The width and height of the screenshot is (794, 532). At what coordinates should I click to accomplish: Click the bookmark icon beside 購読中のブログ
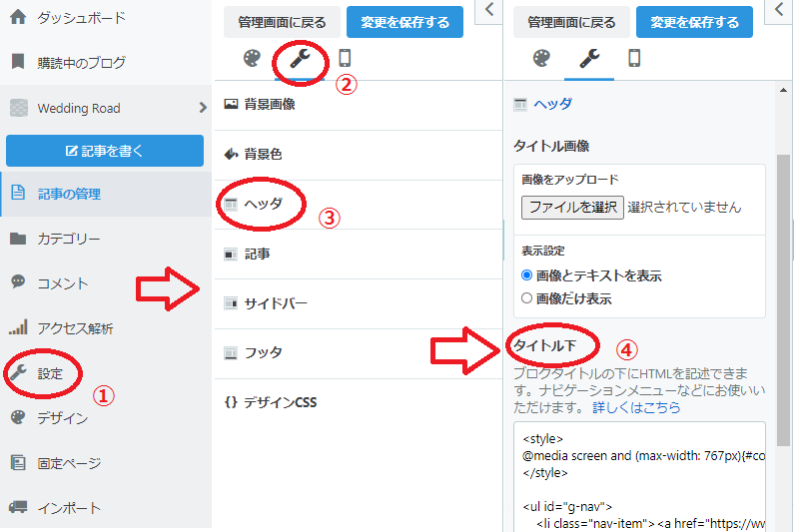[18, 62]
